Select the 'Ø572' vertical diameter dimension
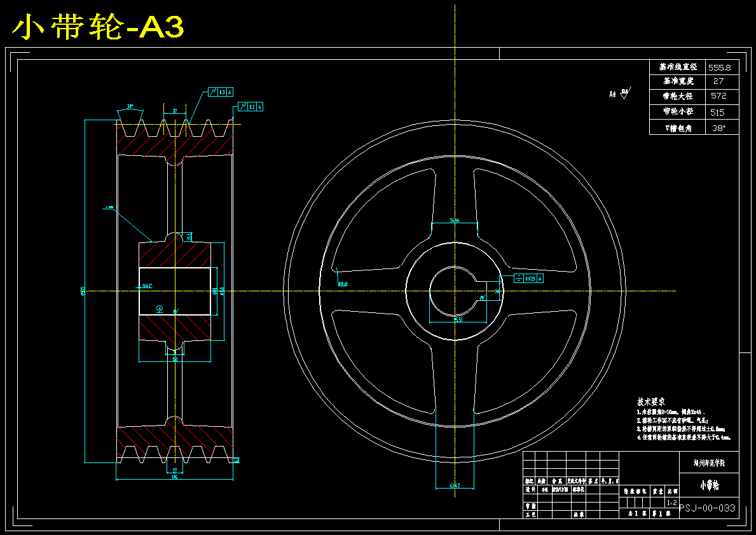756x535 pixels. (83, 291)
